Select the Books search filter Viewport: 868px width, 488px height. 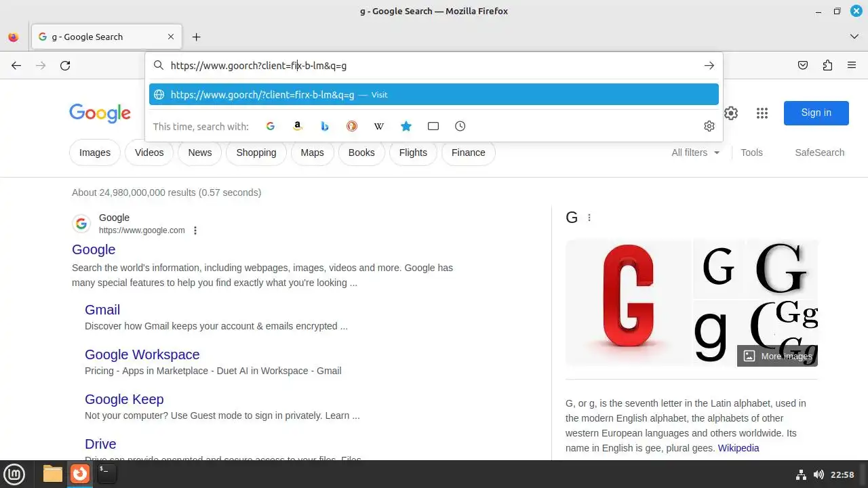(x=361, y=152)
